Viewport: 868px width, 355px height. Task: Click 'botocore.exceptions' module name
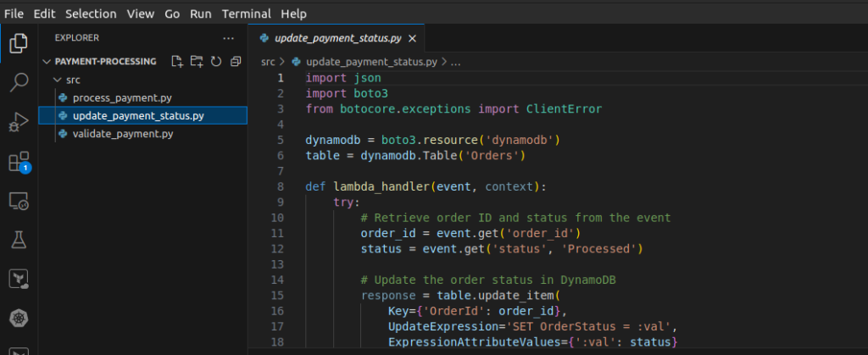[405, 109]
